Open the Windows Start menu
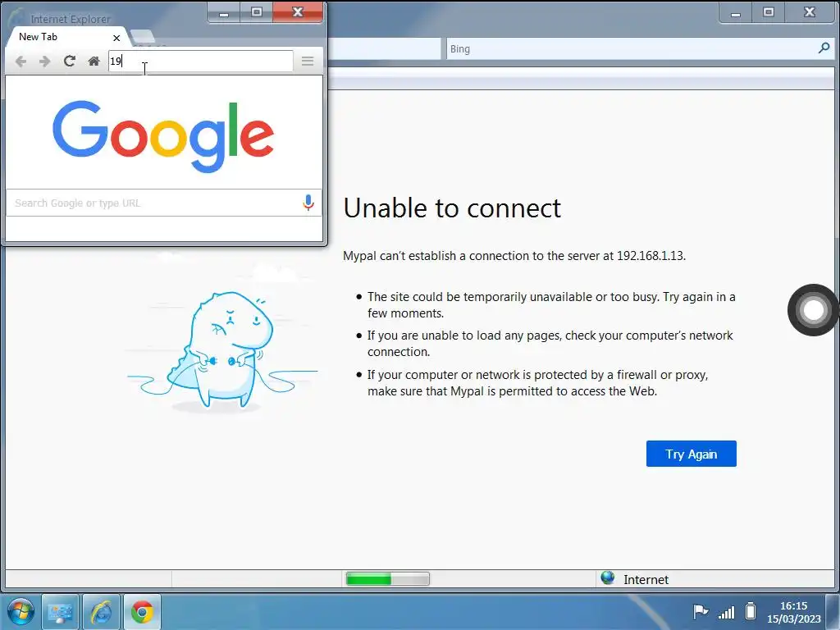Screen dimensions: 840x630 coord(21,612)
